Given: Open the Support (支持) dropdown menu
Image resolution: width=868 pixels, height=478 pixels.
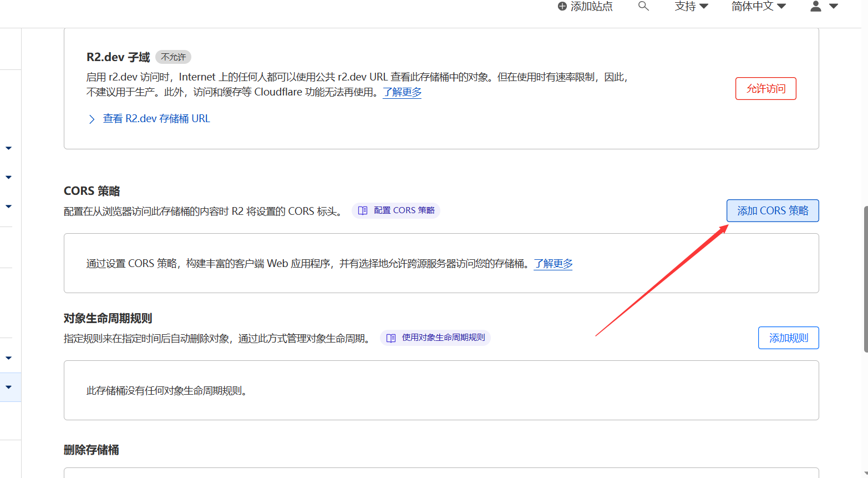Looking at the screenshot, I should [x=691, y=6].
